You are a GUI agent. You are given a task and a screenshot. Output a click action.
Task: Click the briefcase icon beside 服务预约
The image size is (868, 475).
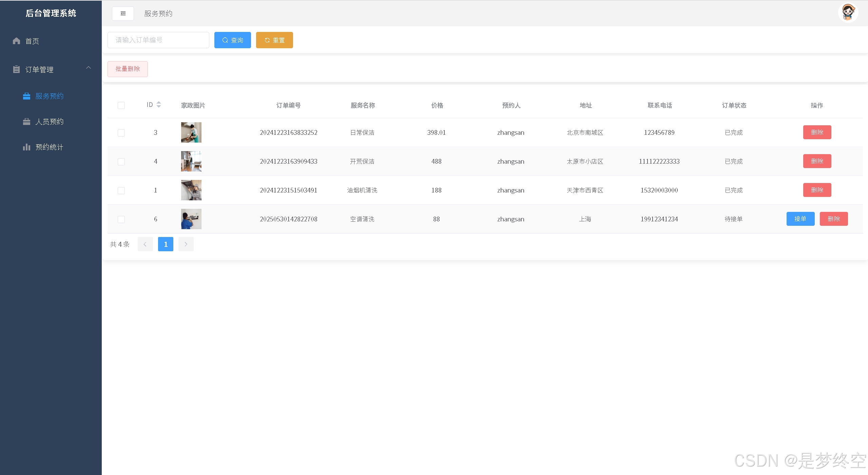click(x=26, y=96)
